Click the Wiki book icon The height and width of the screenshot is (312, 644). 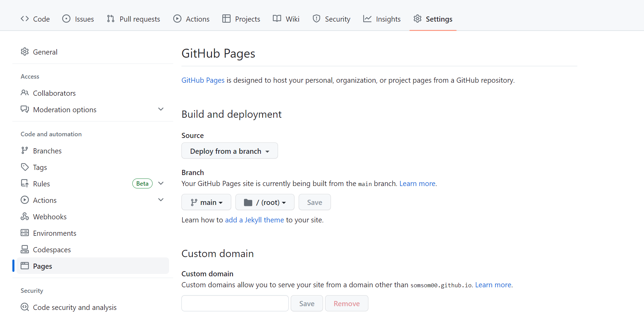(x=277, y=19)
